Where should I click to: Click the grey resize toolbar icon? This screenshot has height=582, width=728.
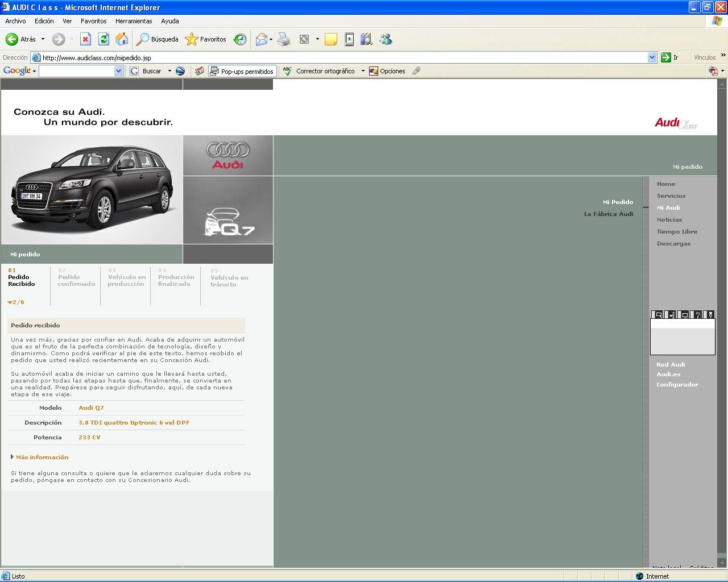(304, 39)
